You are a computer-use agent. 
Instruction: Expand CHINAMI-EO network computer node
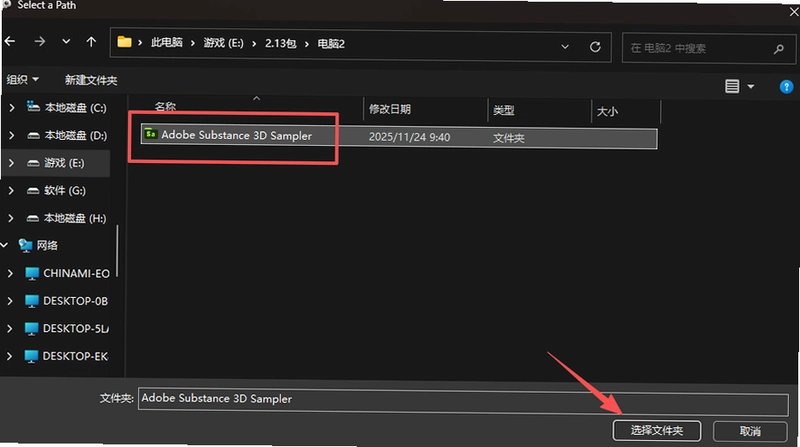pyautogui.click(x=10, y=273)
